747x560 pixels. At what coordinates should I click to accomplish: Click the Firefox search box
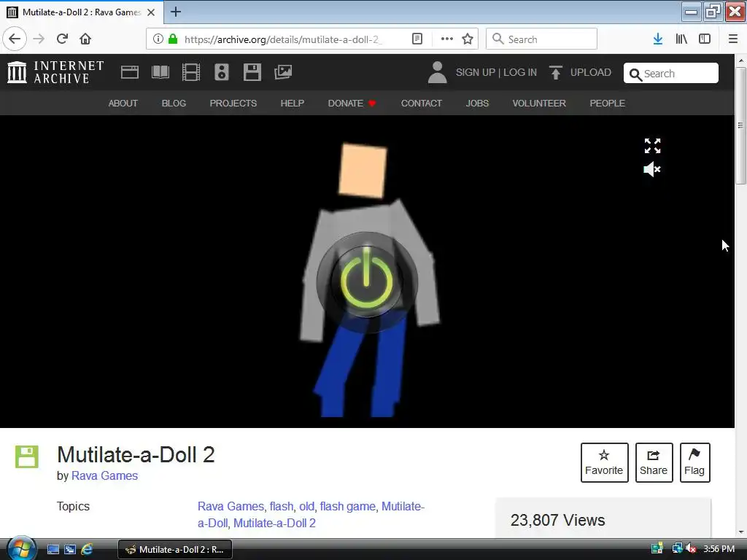541,39
